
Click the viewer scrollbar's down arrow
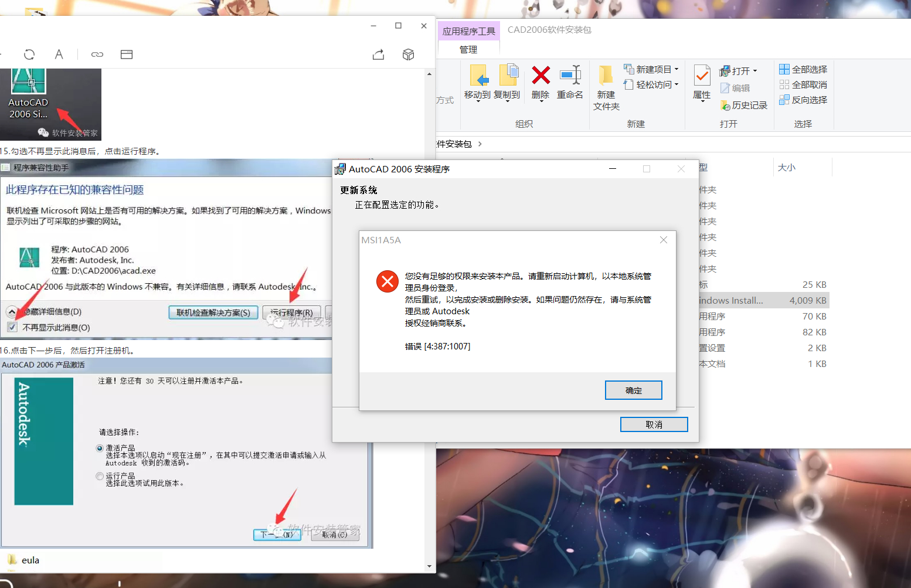pyautogui.click(x=430, y=566)
